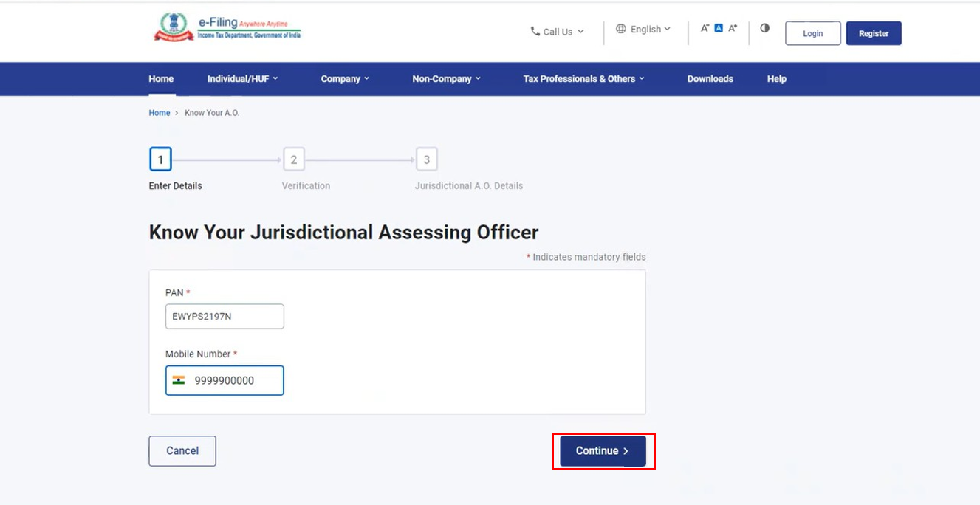Click the Register button
Image resolution: width=980 pixels, height=505 pixels.
click(x=874, y=32)
